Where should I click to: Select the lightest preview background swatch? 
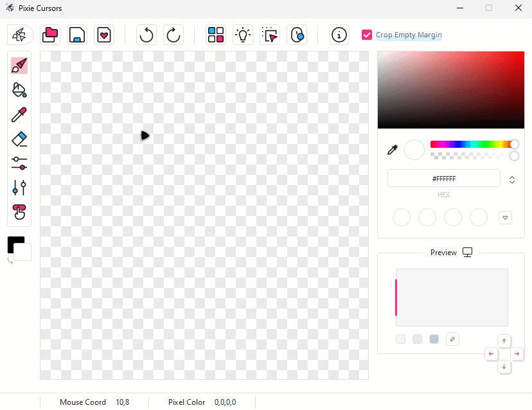(x=401, y=339)
